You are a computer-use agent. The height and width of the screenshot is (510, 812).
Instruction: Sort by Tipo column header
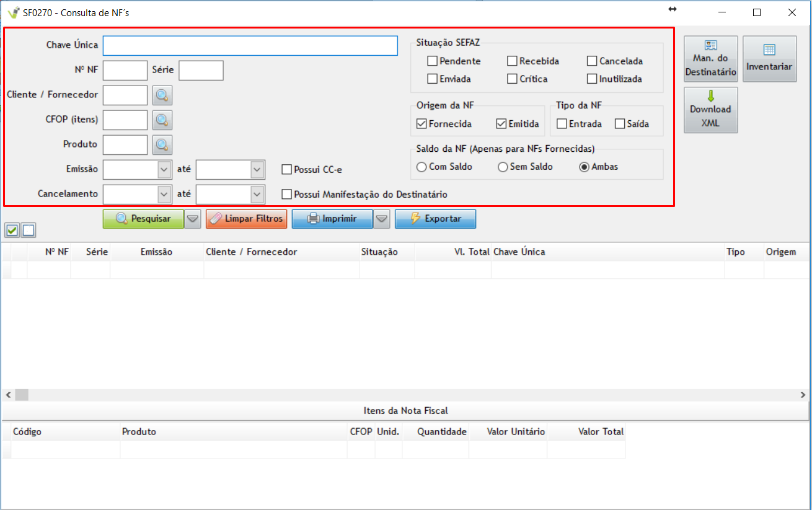[x=744, y=252]
